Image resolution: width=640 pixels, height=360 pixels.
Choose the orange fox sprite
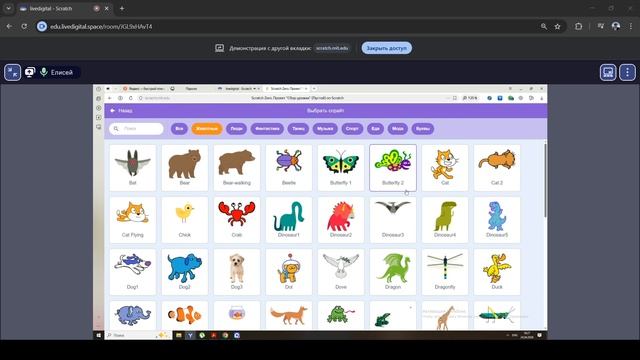pos(289,316)
